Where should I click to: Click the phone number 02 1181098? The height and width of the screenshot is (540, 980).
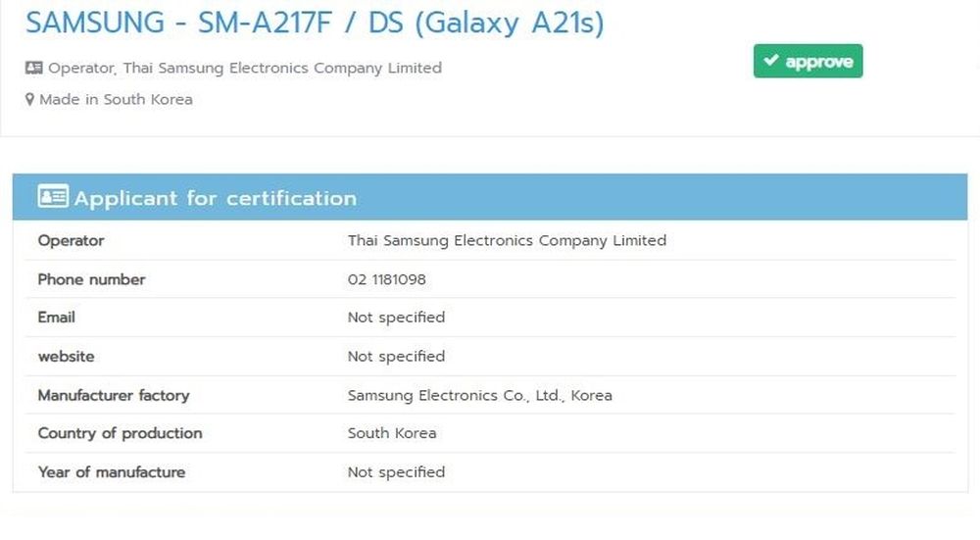click(x=387, y=279)
